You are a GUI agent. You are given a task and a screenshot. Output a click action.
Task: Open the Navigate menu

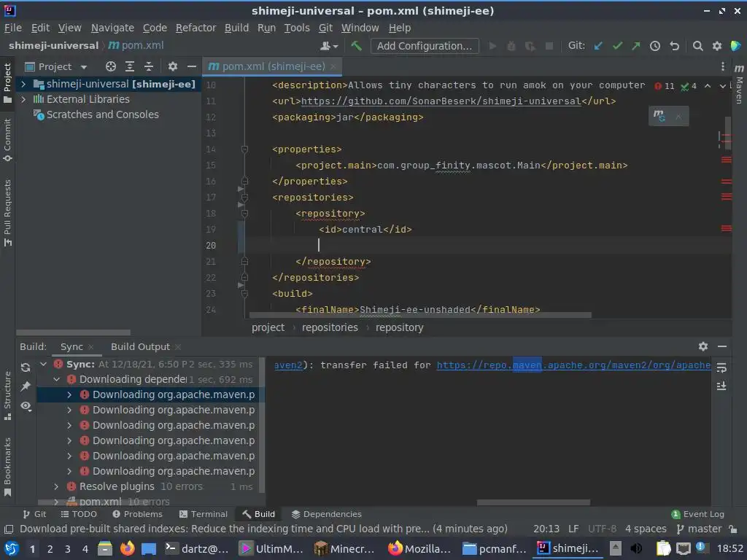coord(112,28)
